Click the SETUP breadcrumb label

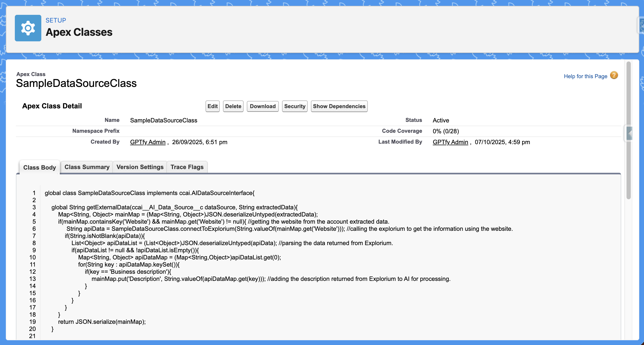(56, 20)
